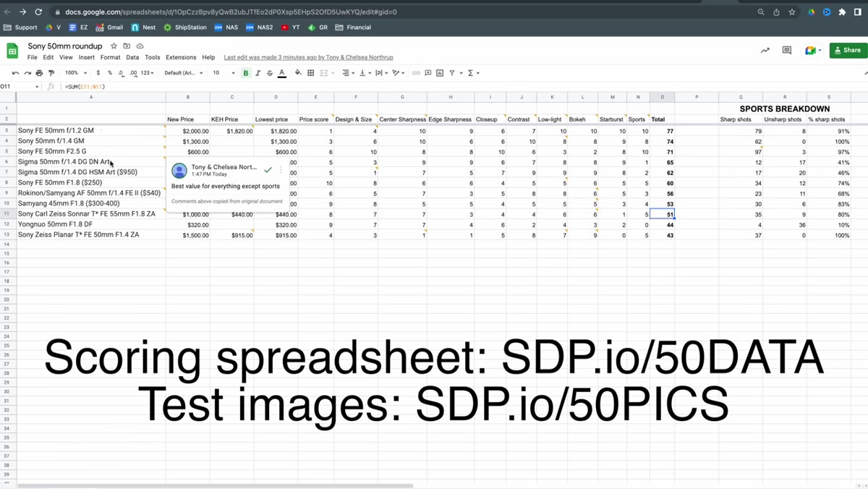Image resolution: width=868 pixels, height=489 pixels.
Task: Open the Edit menu
Action: (48, 57)
